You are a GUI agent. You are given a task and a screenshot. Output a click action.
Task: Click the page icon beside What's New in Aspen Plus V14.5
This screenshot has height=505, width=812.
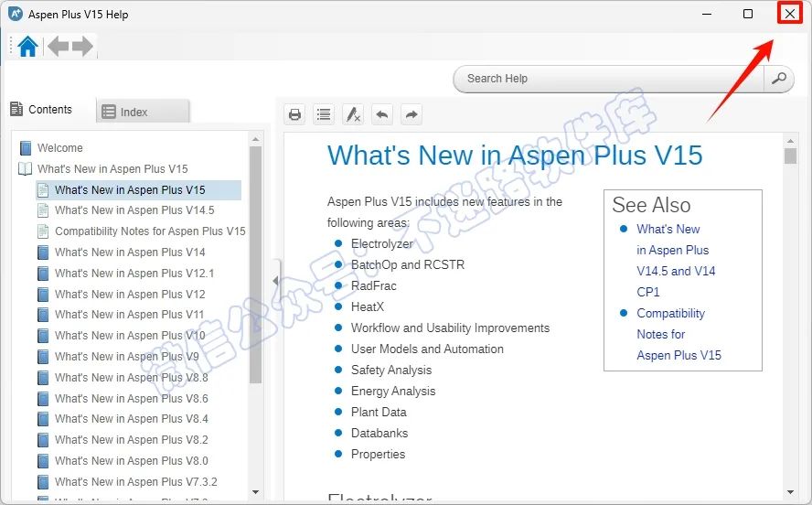pyautogui.click(x=43, y=210)
